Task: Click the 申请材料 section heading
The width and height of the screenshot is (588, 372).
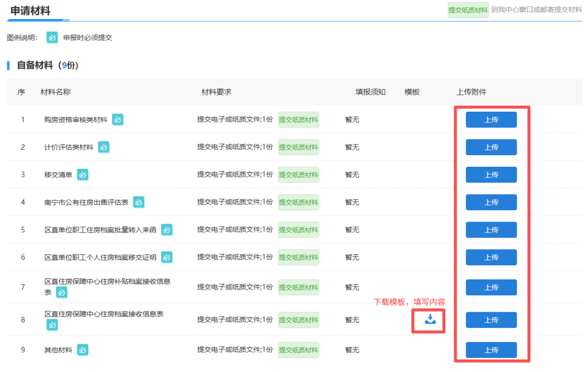Action: pyautogui.click(x=30, y=10)
